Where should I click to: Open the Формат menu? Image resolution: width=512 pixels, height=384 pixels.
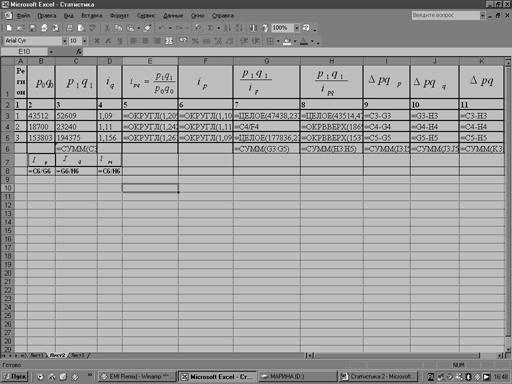(119, 16)
